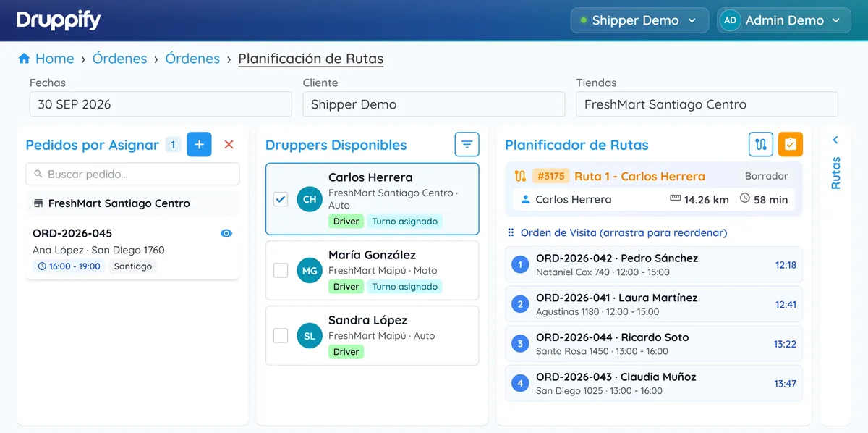
Task: Click the clock icon near 58 min
Action: coord(745,199)
